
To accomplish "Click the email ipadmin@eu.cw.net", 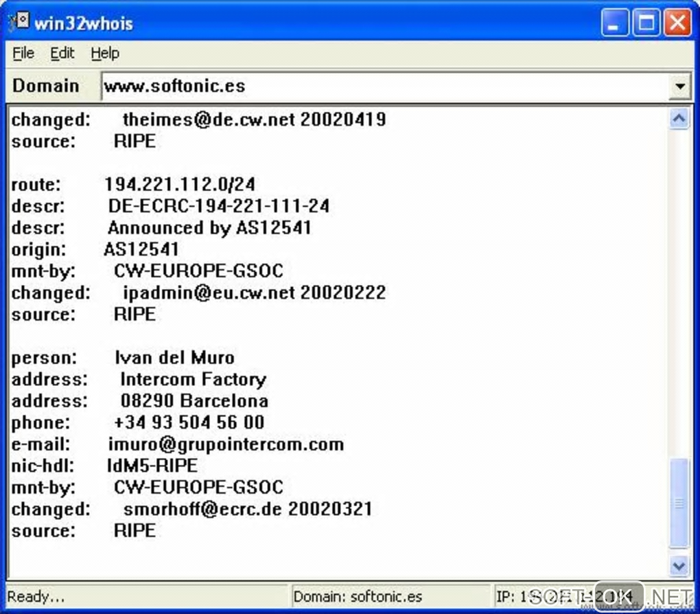I will point(209,293).
